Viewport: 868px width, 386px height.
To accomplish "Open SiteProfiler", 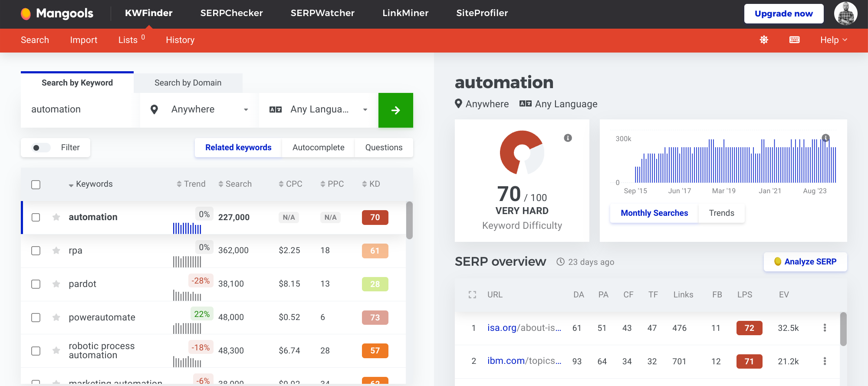I will coord(482,13).
